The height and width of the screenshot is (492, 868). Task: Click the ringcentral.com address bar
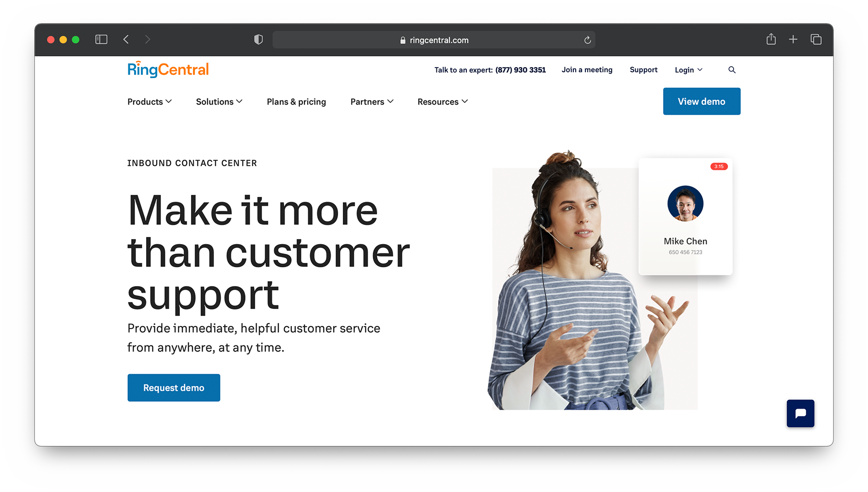pyautogui.click(x=434, y=40)
